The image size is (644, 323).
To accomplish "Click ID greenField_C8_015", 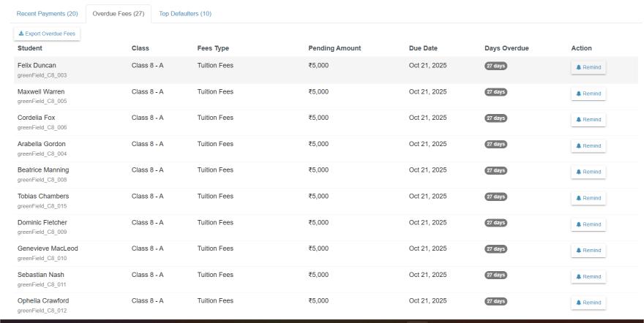I will point(42,206).
